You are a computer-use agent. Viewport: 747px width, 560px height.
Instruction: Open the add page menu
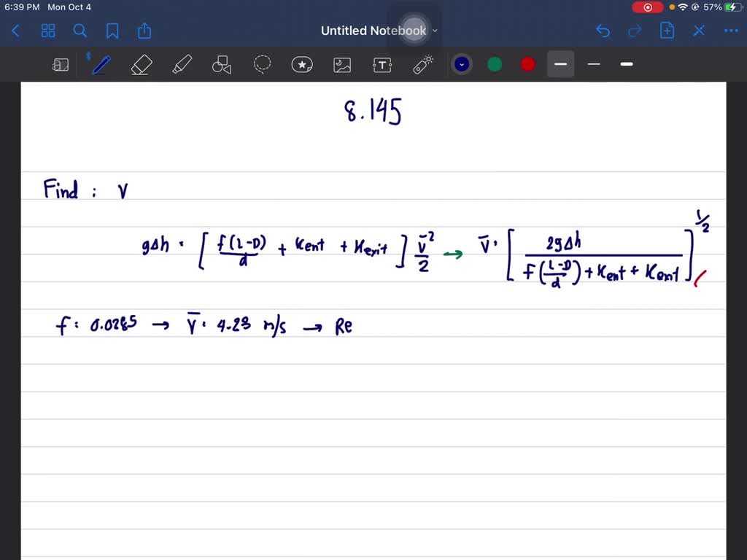667,31
